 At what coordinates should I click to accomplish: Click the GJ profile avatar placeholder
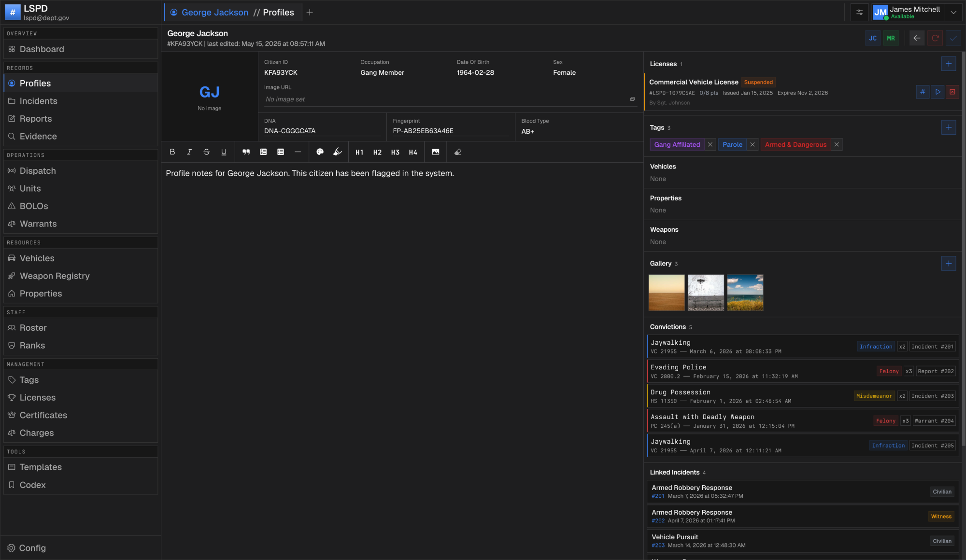[x=210, y=97]
